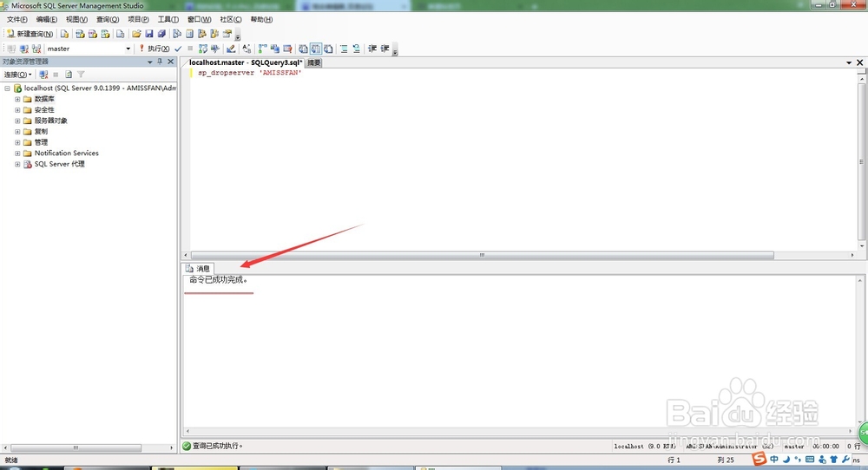Image resolution: width=868 pixels, height=470 pixels.
Task: Show the Object Explorer toolbar icon
Action: tap(202, 34)
